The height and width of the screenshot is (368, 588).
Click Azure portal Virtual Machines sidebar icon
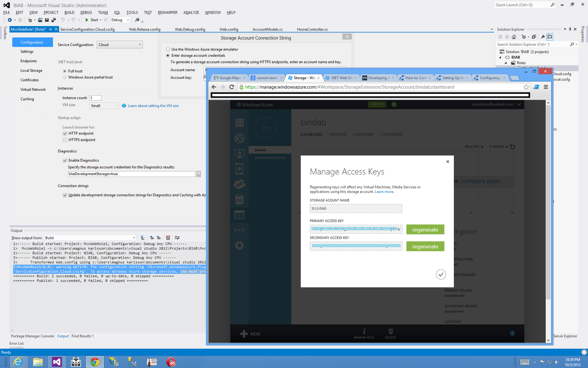click(240, 153)
